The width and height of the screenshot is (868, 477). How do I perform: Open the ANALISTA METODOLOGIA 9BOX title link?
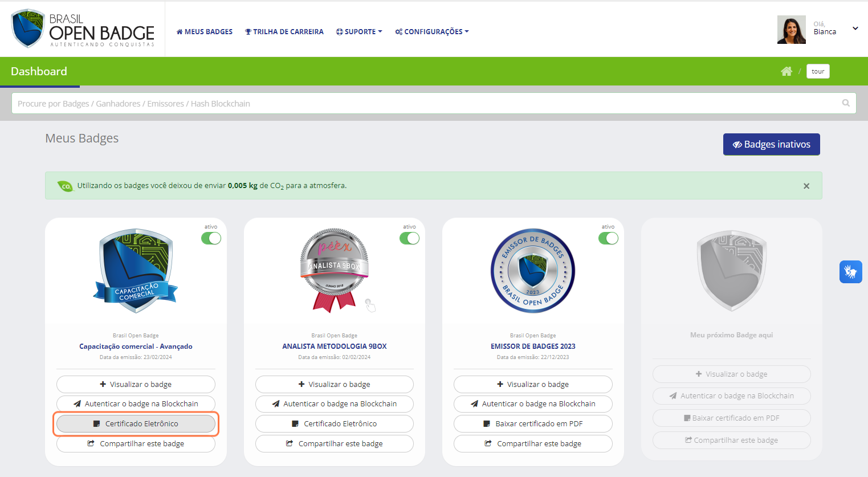click(x=335, y=346)
